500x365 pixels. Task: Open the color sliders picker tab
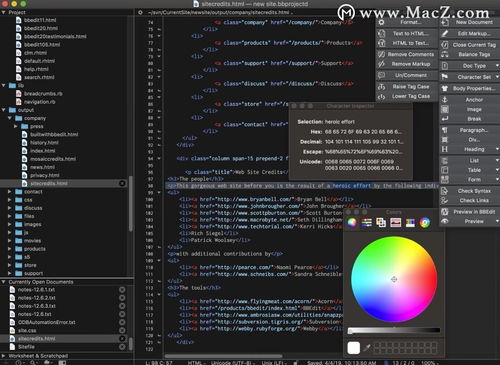[367, 222]
